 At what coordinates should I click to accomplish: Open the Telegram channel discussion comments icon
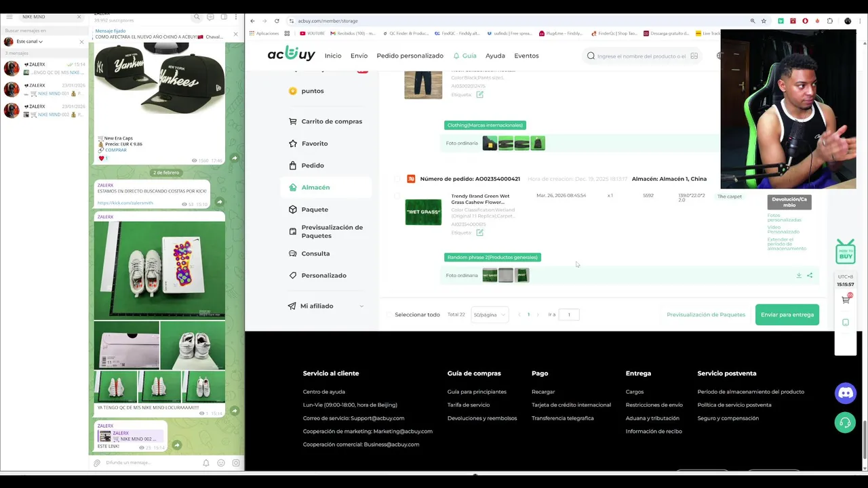[x=210, y=17]
